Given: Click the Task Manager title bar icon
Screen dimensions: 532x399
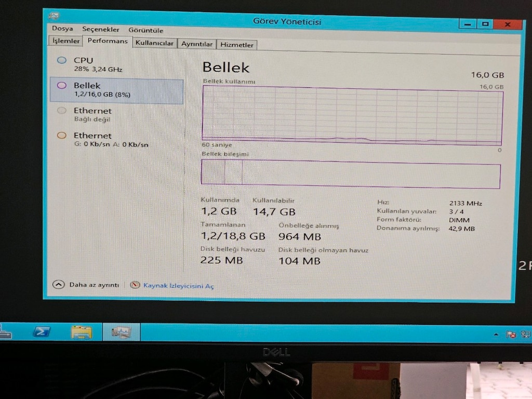Looking at the screenshot, I should pos(54,16).
